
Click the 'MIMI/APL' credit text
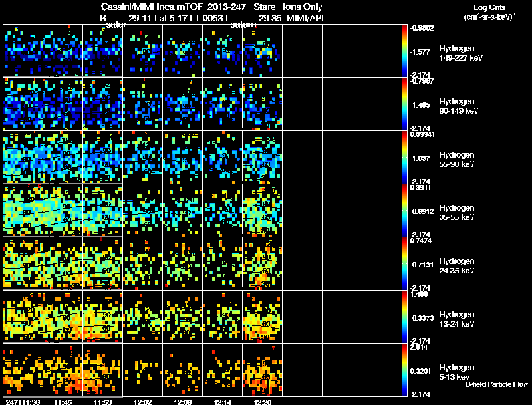[x=307, y=18]
